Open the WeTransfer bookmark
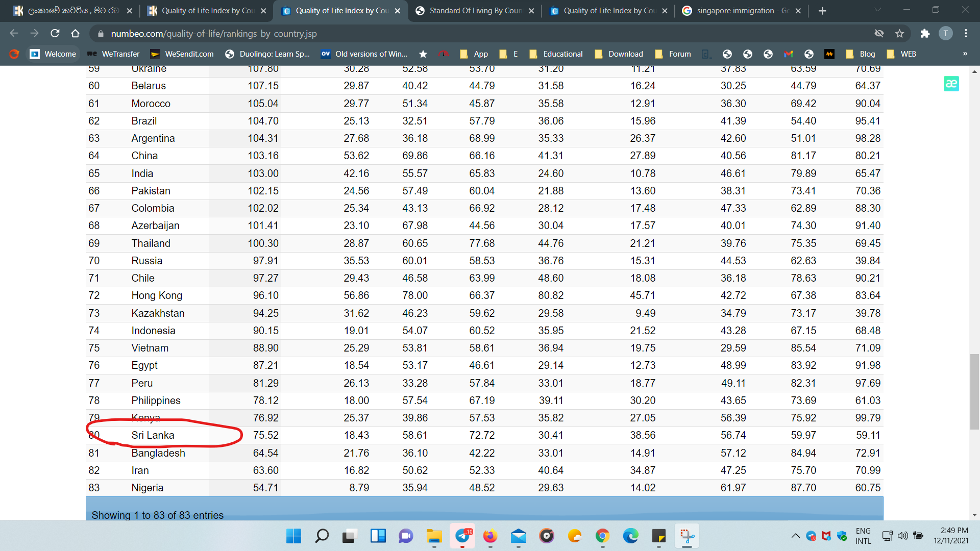Screen dimensions: 980x551 pyautogui.click(x=113, y=54)
